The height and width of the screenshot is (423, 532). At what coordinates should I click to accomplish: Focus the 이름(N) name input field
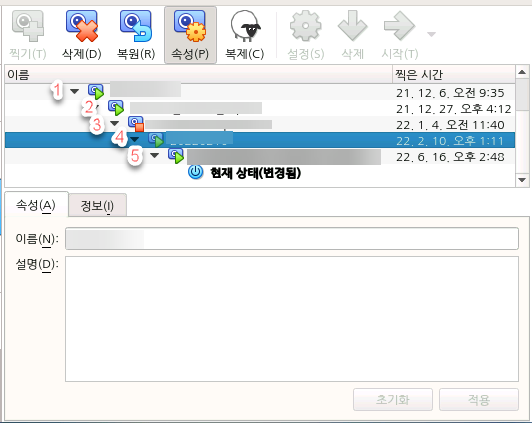click(x=292, y=239)
